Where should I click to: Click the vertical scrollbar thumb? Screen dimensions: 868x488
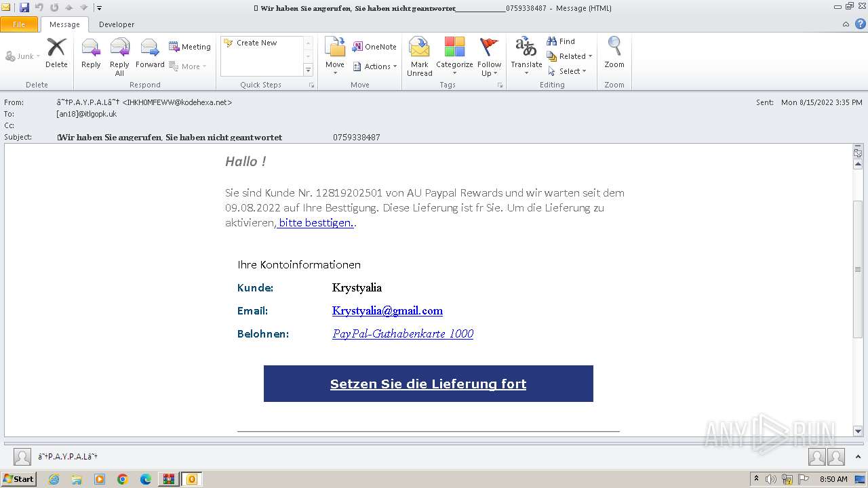[858, 269]
